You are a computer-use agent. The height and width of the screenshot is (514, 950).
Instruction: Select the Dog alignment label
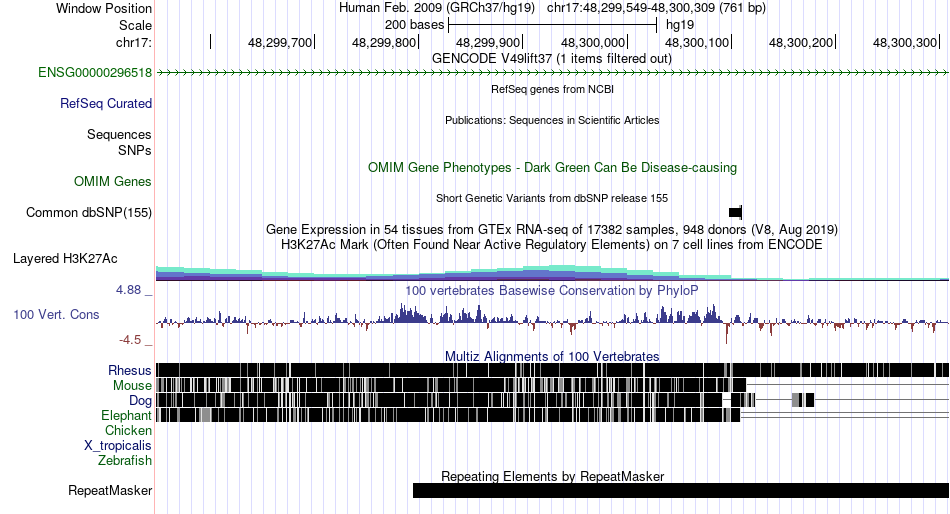[140, 401]
